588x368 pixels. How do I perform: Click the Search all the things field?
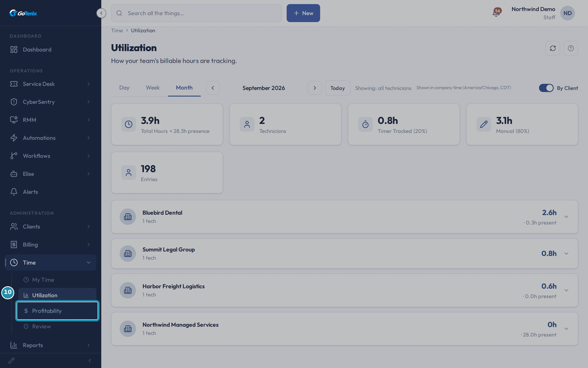196,13
